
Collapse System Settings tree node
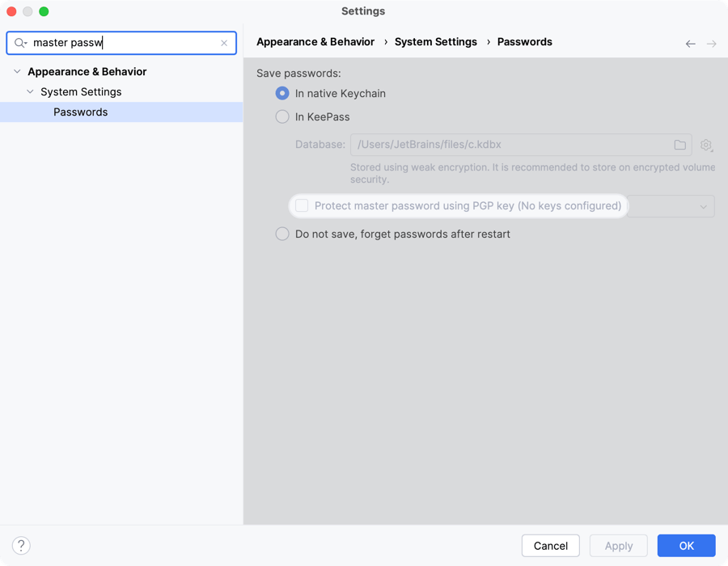pyautogui.click(x=31, y=92)
